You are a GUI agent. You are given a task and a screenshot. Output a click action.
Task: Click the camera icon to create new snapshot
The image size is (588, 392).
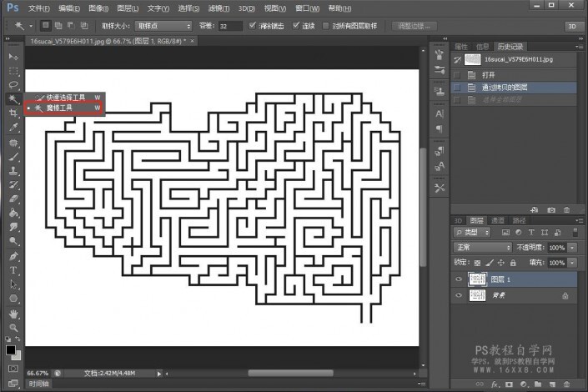[550, 209]
